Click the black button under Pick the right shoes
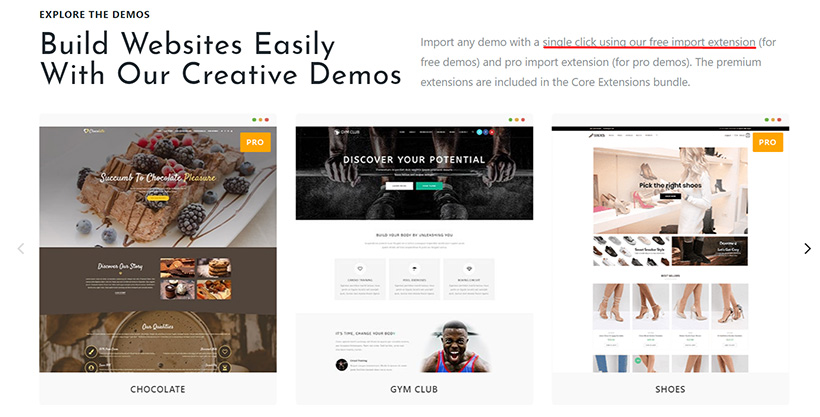Viewport: 820px width, 417px height. click(x=670, y=196)
